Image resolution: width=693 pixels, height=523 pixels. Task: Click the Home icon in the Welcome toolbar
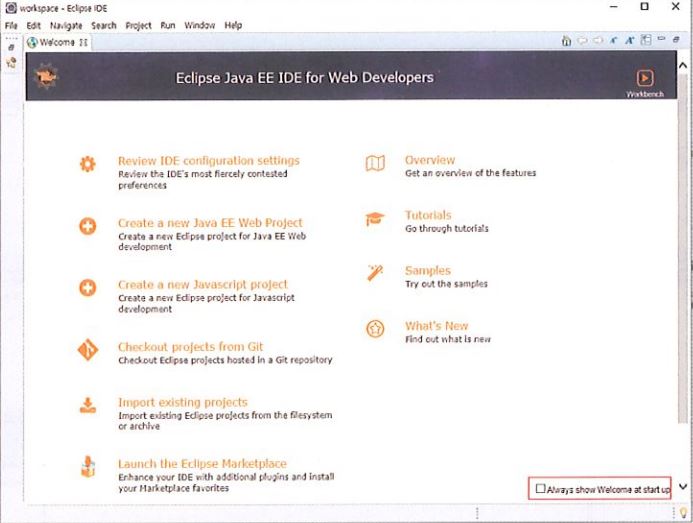click(566, 41)
